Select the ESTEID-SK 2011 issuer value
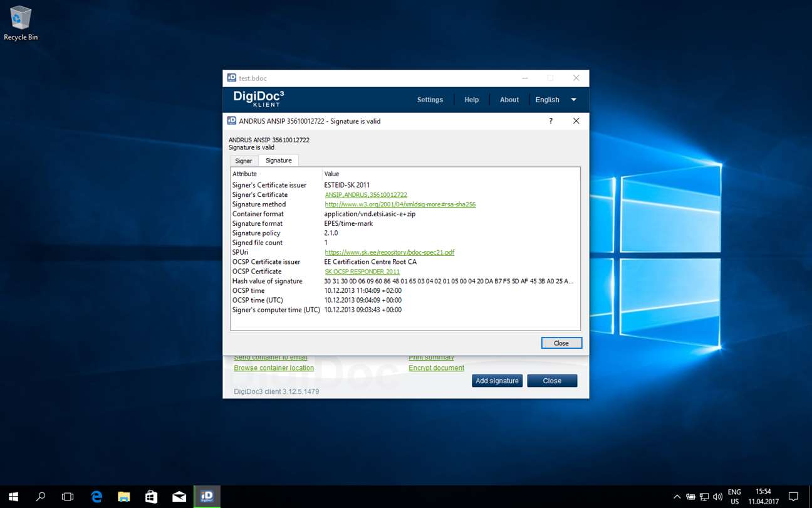The width and height of the screenshot is (812, 508). 347,185
